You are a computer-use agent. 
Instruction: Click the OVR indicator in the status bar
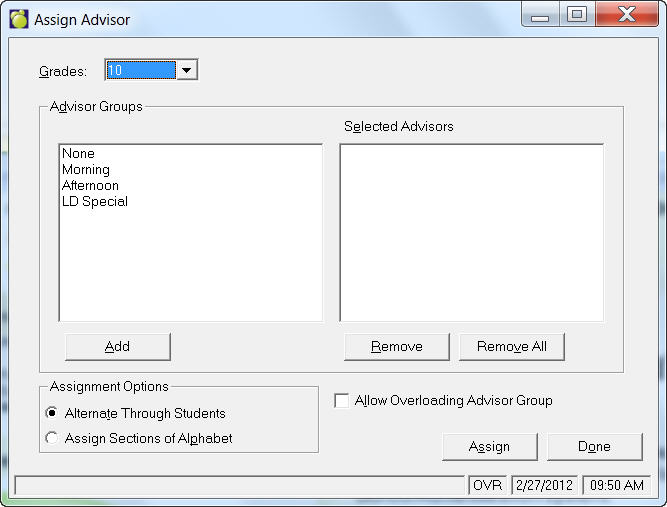coord(487,485)
